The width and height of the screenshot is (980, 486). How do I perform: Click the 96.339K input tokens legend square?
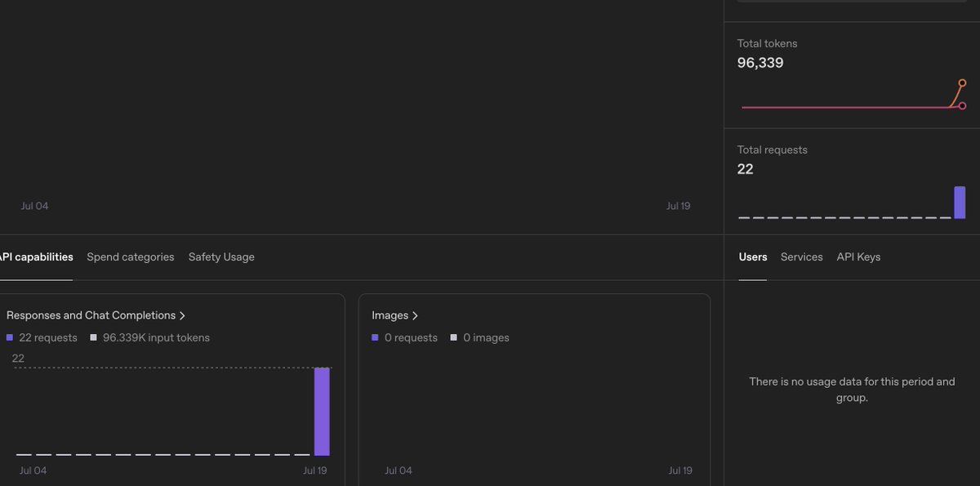coord(94,337)
